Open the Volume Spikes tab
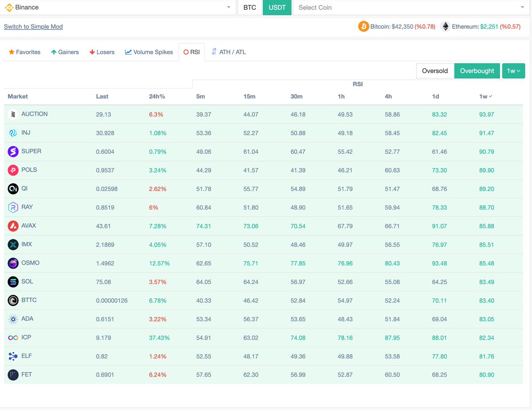 pos(149,52)
